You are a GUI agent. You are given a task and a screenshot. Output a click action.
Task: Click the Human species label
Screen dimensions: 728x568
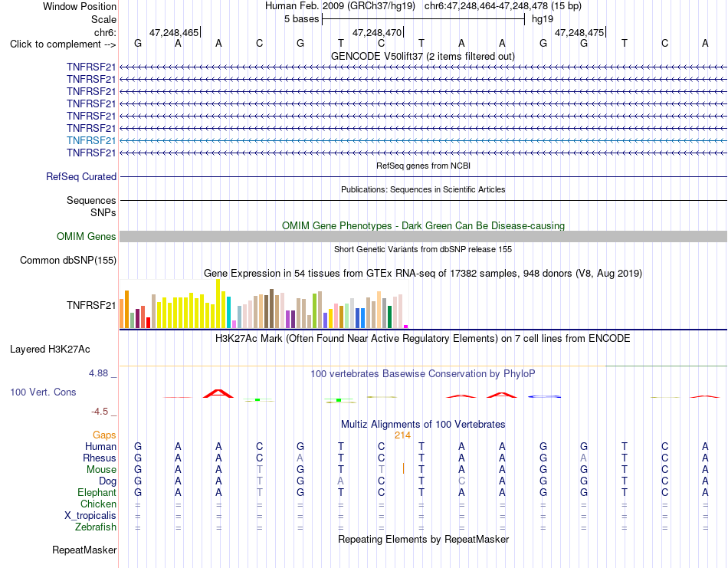click(100, 446)
